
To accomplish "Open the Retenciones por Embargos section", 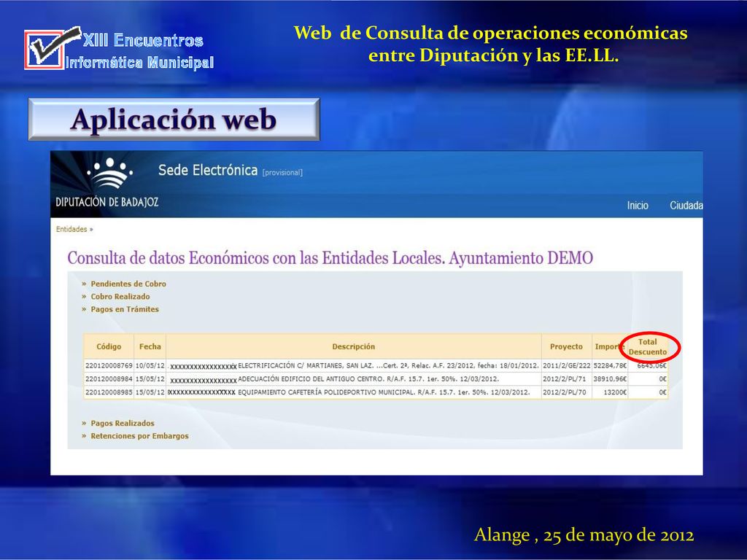I will coord(139,436).
